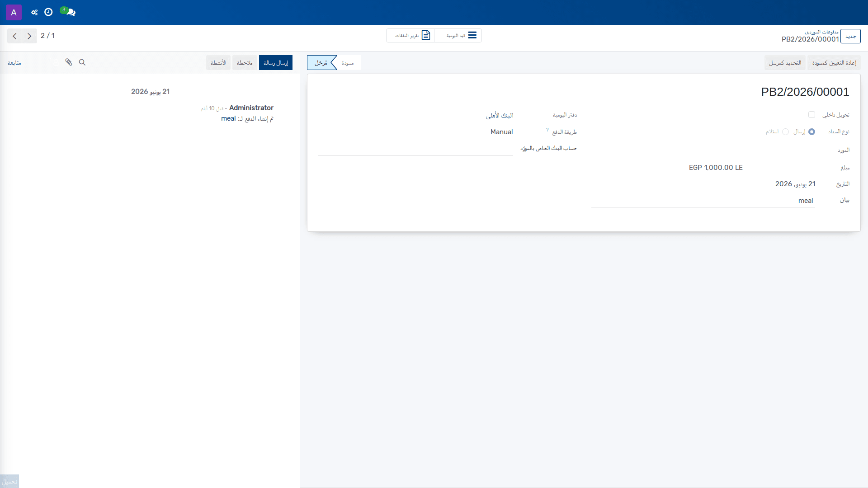The height and width of the screenshot is (488, 868).
Task: Click the Manual payment method value
Action: pos(501,132)
